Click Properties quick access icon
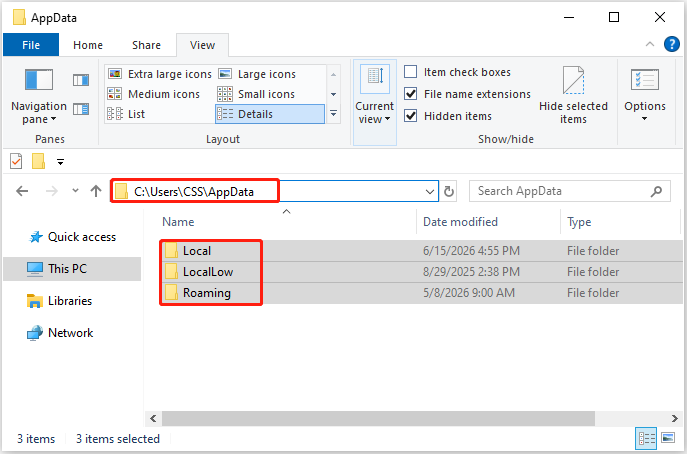 tap(16, 161)
